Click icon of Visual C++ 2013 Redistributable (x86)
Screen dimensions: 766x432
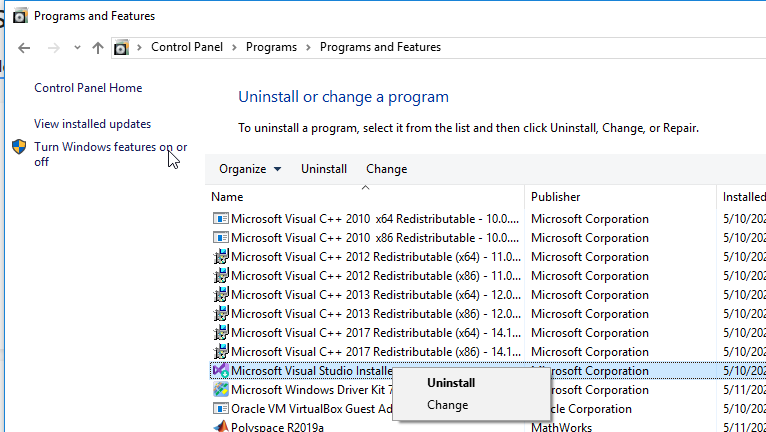221,314
